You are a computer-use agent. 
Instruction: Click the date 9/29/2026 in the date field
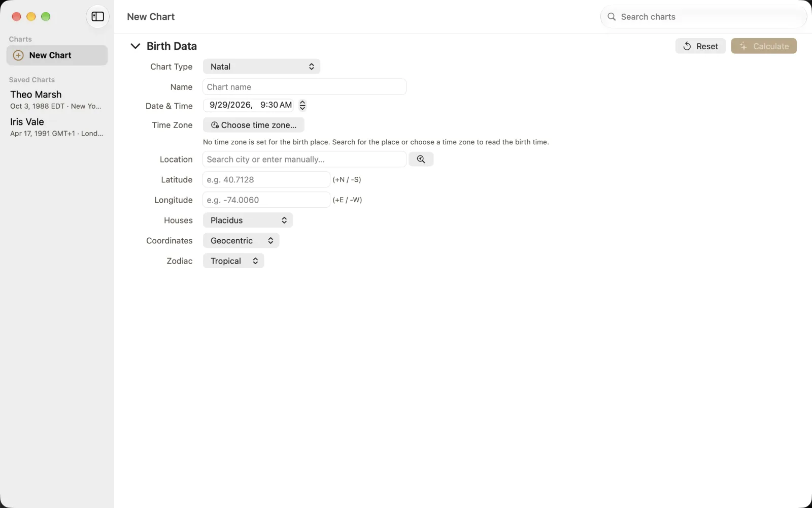point(230,105)
